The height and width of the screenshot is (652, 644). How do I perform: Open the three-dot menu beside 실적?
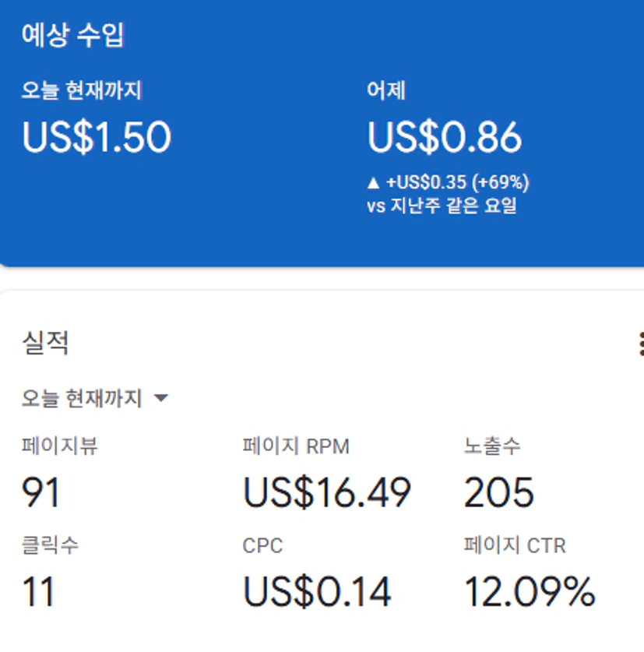pos(640,343)
